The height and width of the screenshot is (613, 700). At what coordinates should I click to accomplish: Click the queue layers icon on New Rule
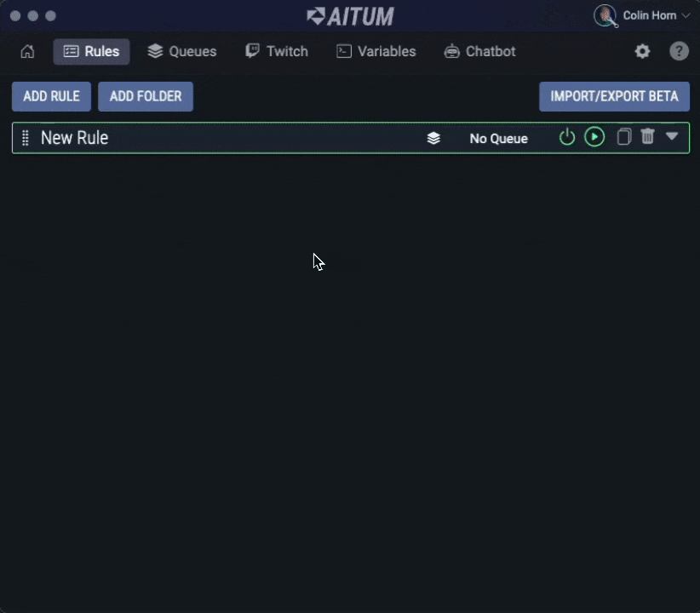433,138
